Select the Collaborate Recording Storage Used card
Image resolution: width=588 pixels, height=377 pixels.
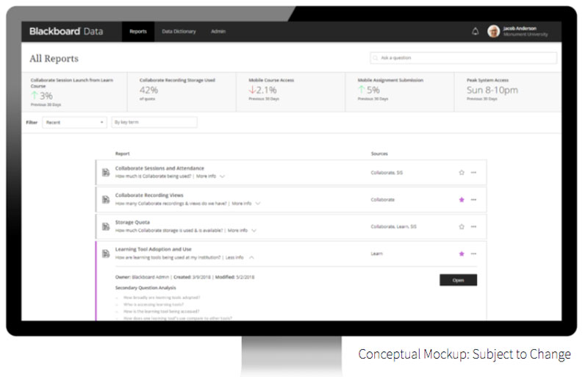[x=182, y=93]
